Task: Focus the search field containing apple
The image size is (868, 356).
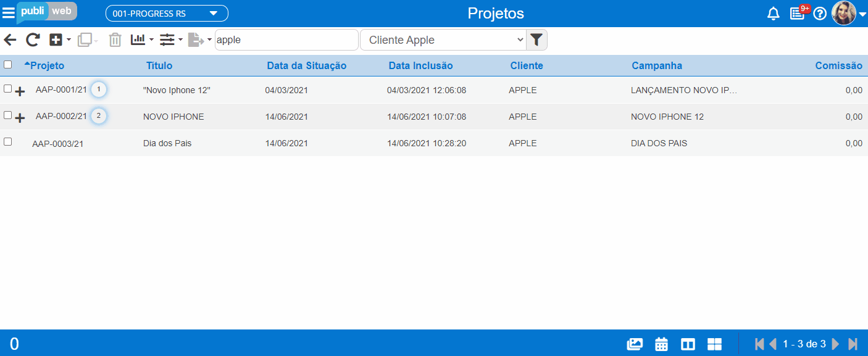Action: point(286,40)
